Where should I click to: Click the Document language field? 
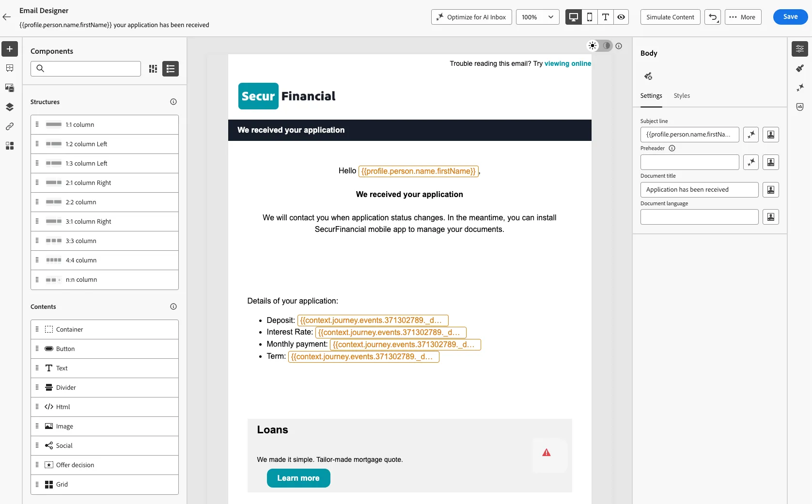tap(700, 217)
